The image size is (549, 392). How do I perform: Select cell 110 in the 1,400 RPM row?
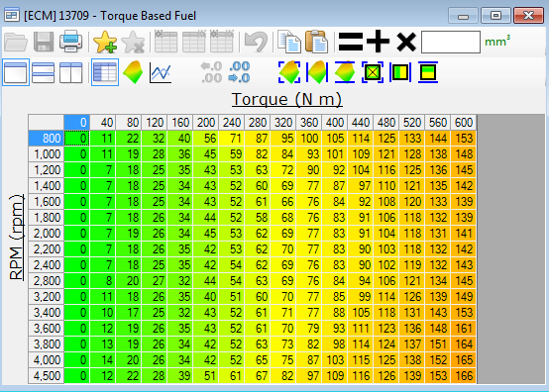tap(386, 186)
